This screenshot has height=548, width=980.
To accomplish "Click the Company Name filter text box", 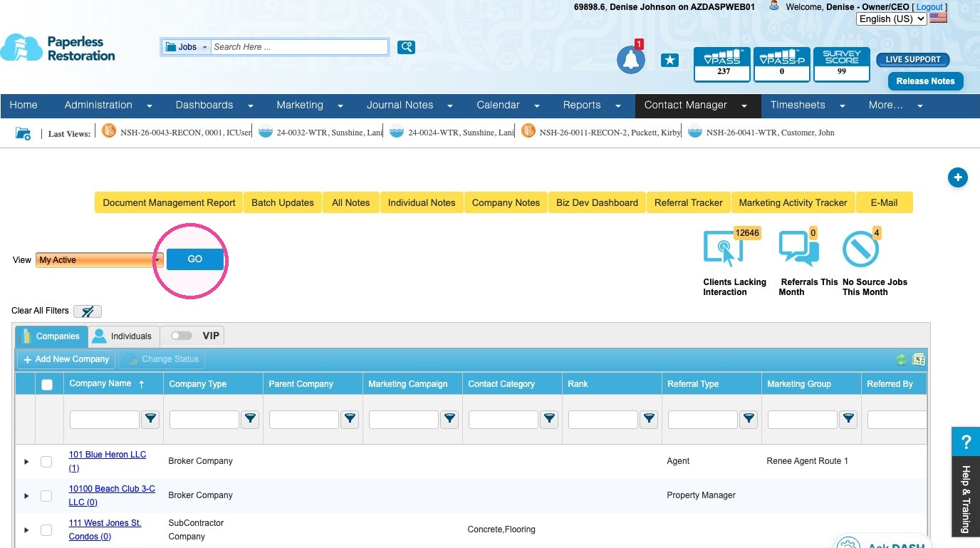I will pos(105,420).
